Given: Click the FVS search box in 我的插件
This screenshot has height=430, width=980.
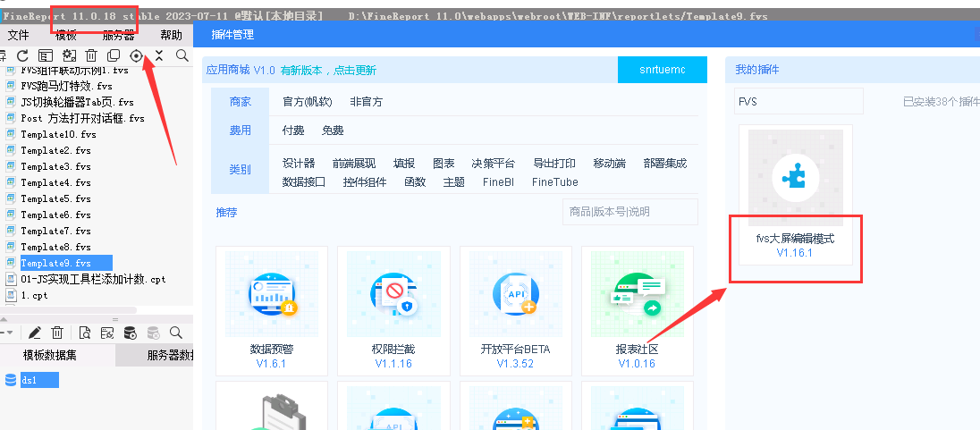Looking at the screenshot, I should pos(798,101).
